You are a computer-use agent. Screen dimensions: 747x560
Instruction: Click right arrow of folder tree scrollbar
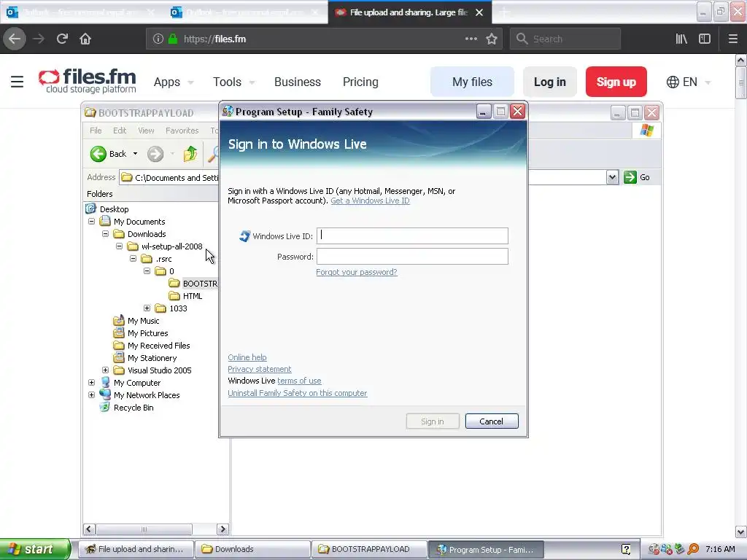222,529
